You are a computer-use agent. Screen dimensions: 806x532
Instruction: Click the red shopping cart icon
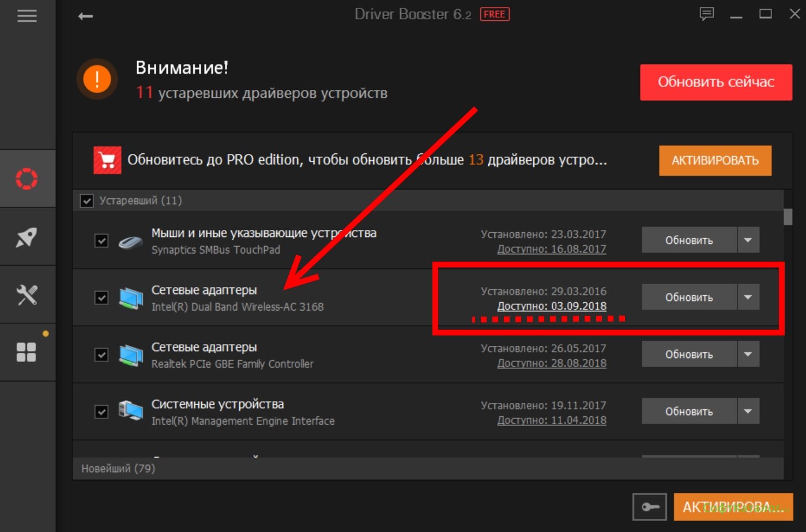tap(107, 160)
